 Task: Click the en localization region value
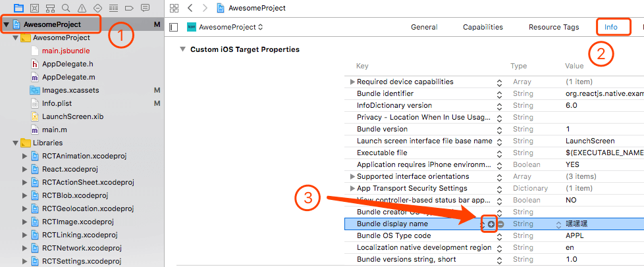[570, 248]
